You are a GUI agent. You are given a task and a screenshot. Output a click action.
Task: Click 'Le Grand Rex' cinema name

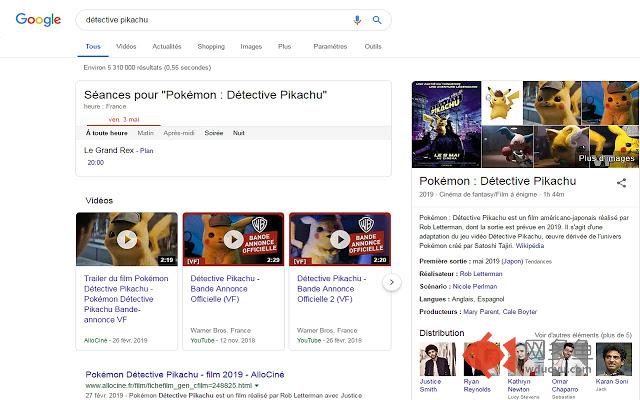(109, 150)
